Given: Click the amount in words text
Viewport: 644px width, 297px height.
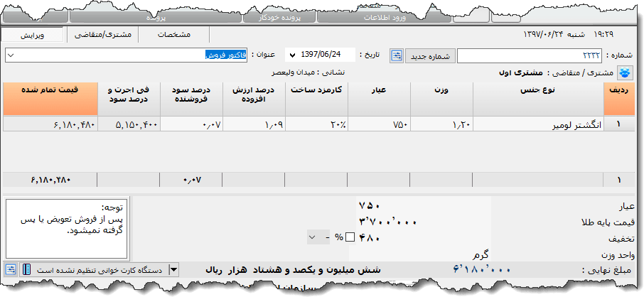Looking at the screenshot, I should click(x=293, y=270).
